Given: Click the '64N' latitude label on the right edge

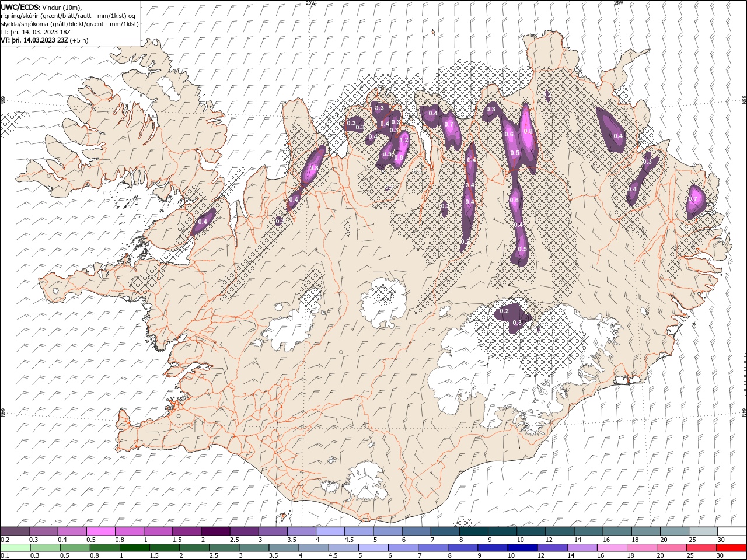Looking at the screenshot, I should coord(744,412).
